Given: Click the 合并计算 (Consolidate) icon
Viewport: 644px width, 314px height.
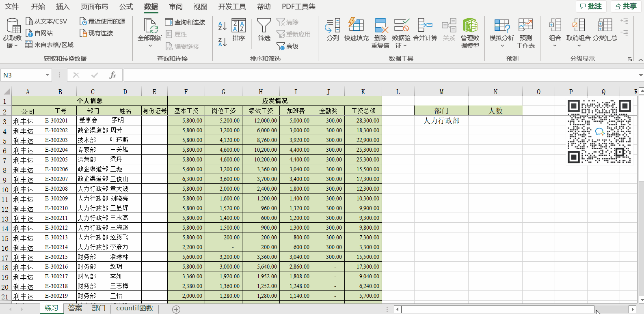Looking at the screenshot, I should [x=425, y=26].
